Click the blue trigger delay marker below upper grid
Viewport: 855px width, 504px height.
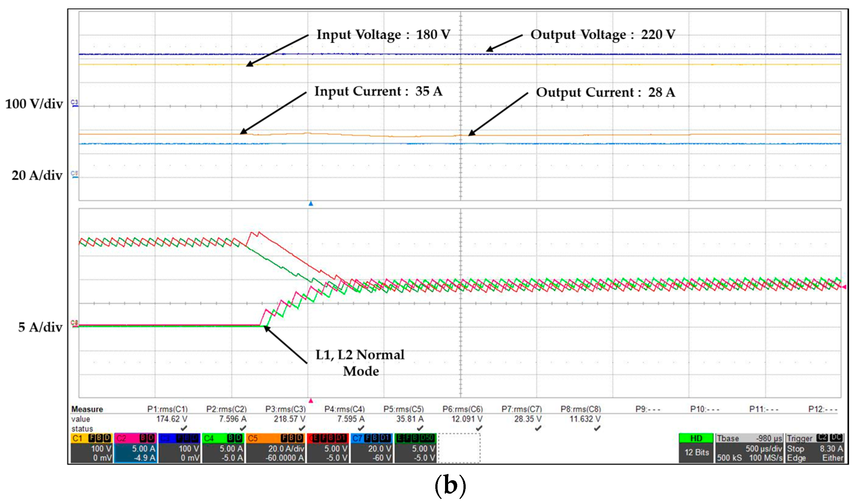[310, 204]
